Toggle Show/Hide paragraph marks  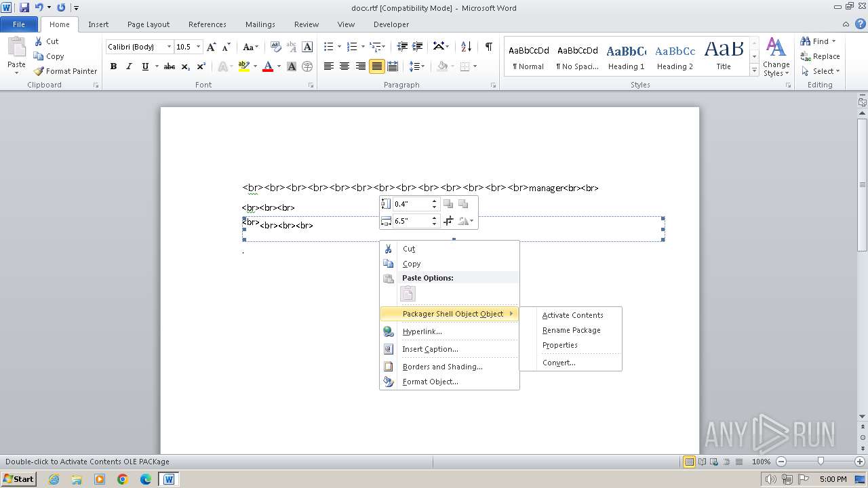point(488,47)
